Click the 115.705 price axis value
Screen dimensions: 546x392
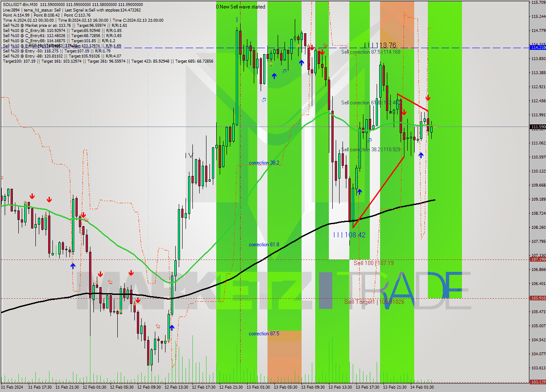point(538,2)
